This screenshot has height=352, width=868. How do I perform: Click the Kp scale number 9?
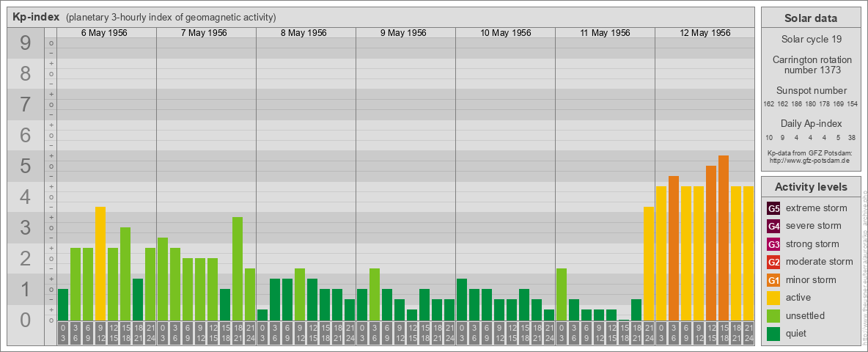[x=25, y=43]
